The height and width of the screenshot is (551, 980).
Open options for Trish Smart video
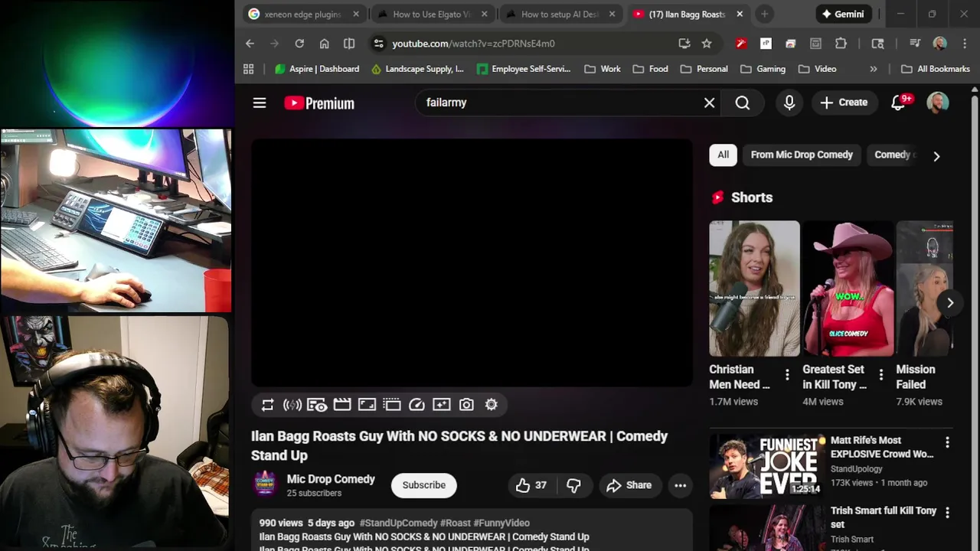click(x=947, y=513)
